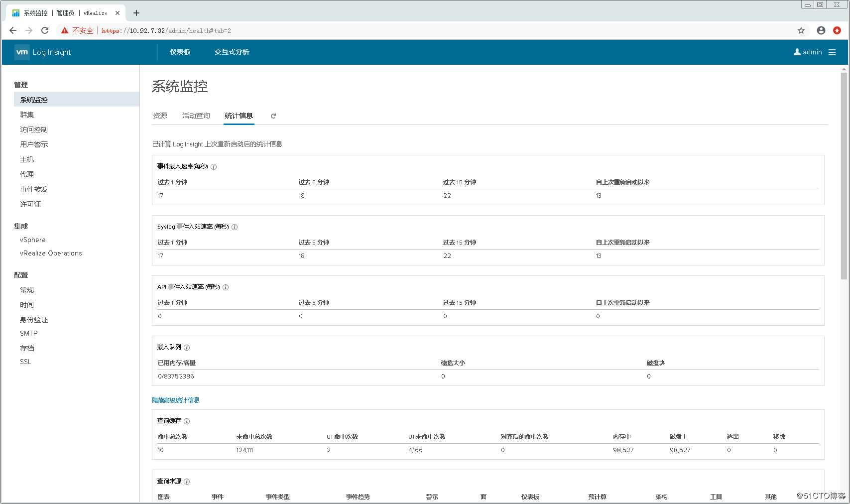
Task: Click 已用内存/容量 column header
Action: (177, 363)
